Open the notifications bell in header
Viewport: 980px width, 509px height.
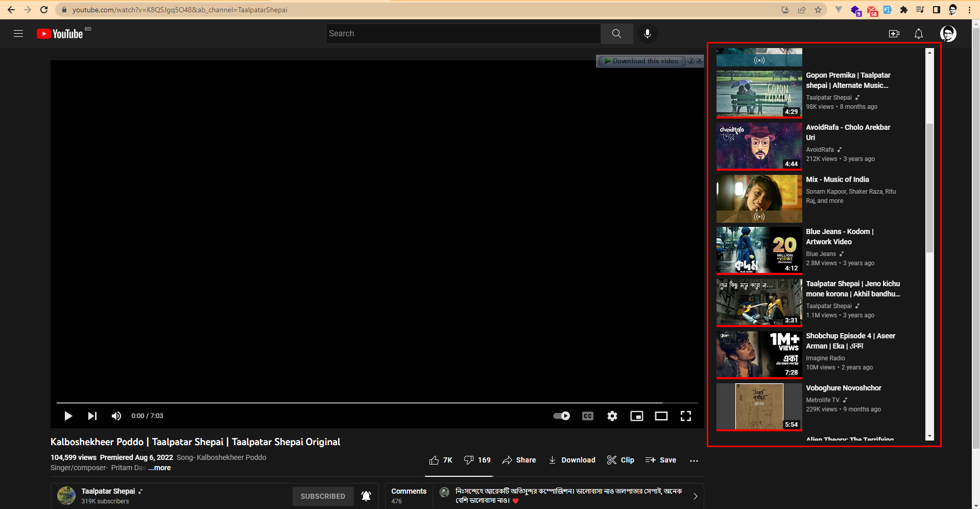pos(918,34)
